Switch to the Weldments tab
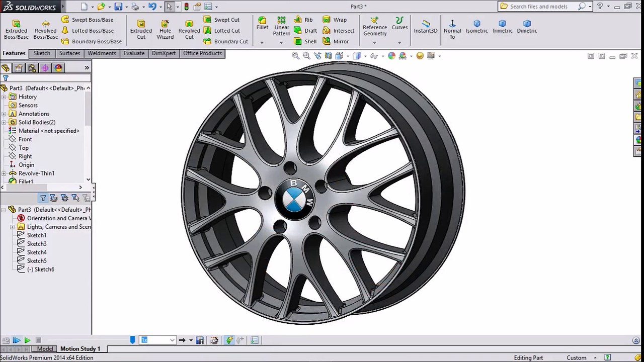This screenshot has width=644, height=362. (102, 53)
